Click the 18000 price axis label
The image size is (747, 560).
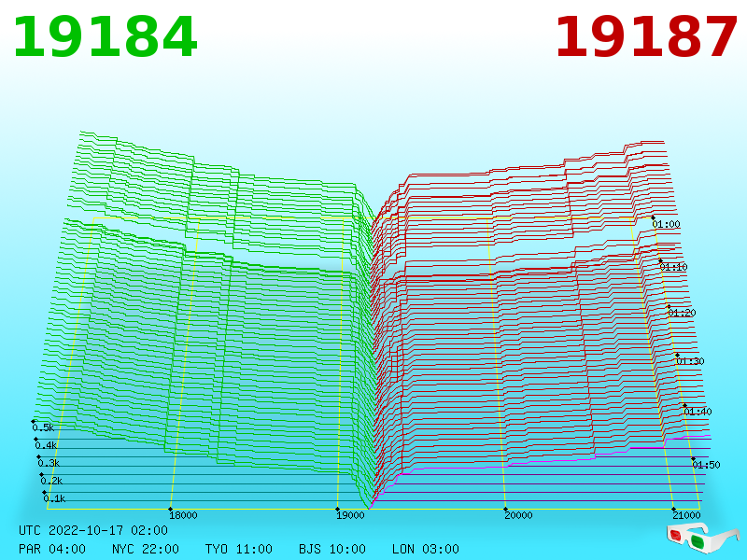183,515
